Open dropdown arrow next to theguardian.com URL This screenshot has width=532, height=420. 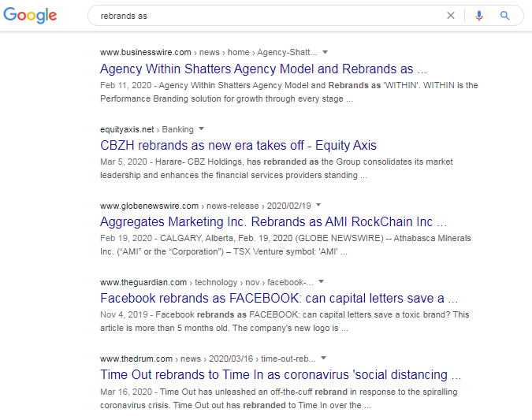(x=322, y=281)
